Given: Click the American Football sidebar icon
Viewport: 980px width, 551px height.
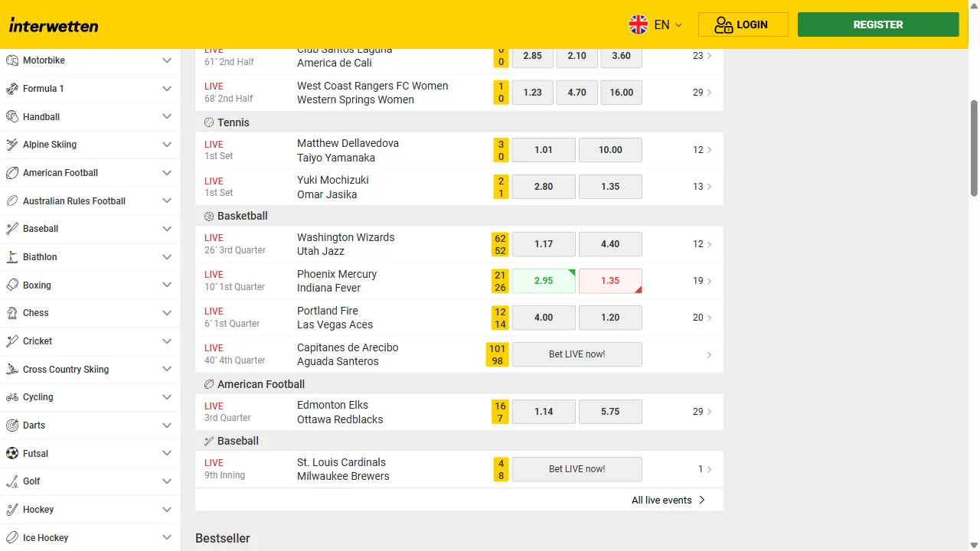Looking at the screenshot, I should pos(12,173).
